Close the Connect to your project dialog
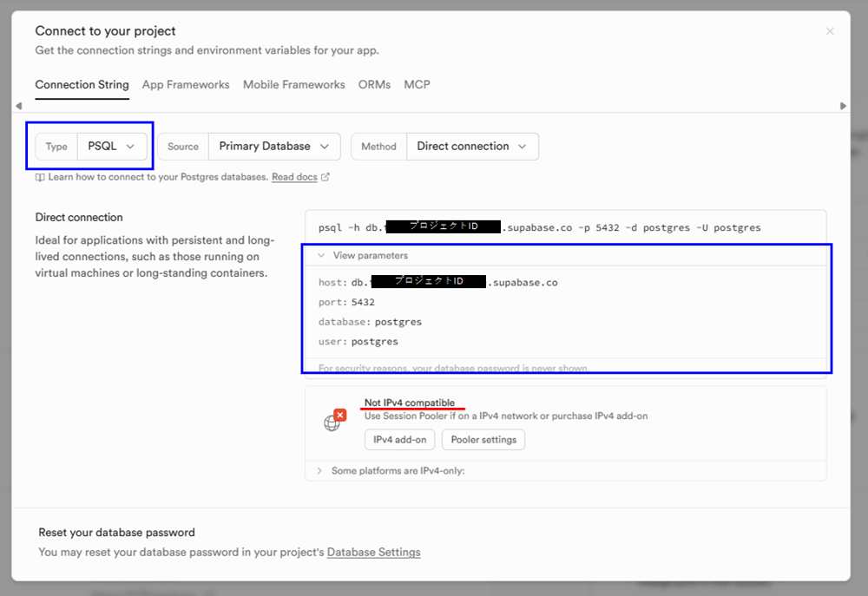 pyautogui.click(x=830, y=31)
